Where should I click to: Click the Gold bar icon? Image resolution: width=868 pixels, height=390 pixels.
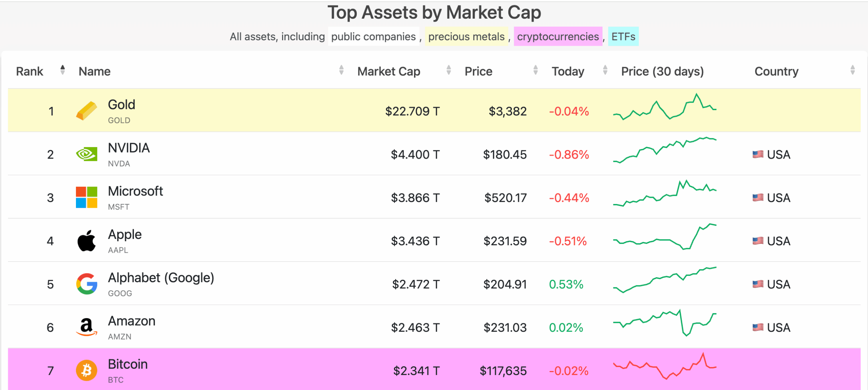pos(86,111)
